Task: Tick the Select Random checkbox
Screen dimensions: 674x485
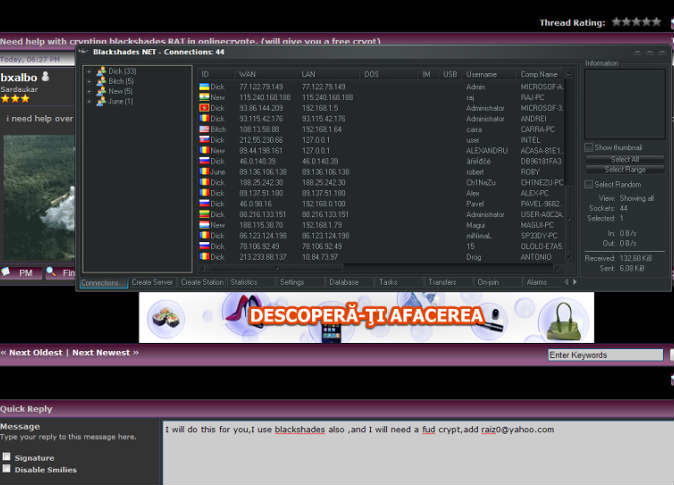Action: [589, 185]
